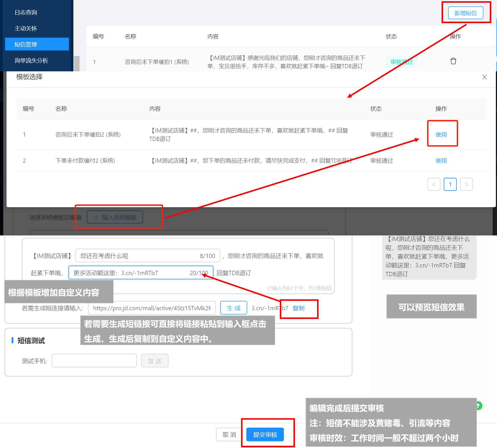Use the 咨询后未下单催拍2 template
The width and height of the screenshot is (497, 448).
click(x=441, y=134)
